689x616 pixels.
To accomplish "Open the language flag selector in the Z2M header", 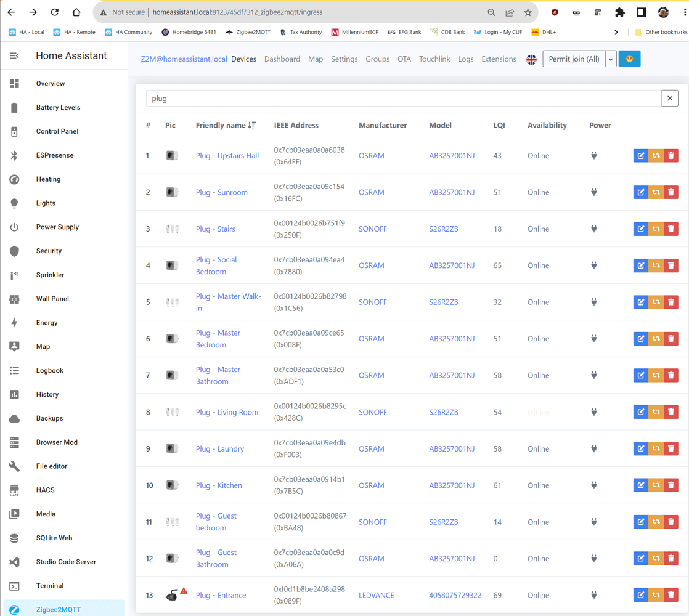I will pos(531,59).
